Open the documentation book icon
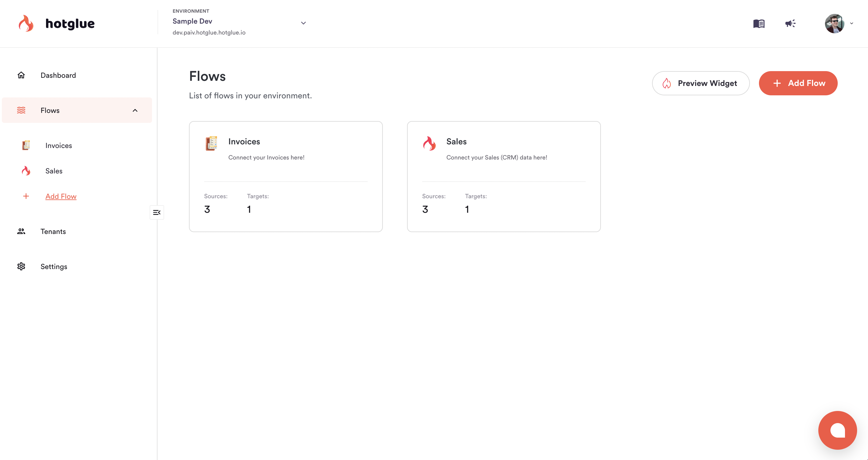 [x=759, y=24]
